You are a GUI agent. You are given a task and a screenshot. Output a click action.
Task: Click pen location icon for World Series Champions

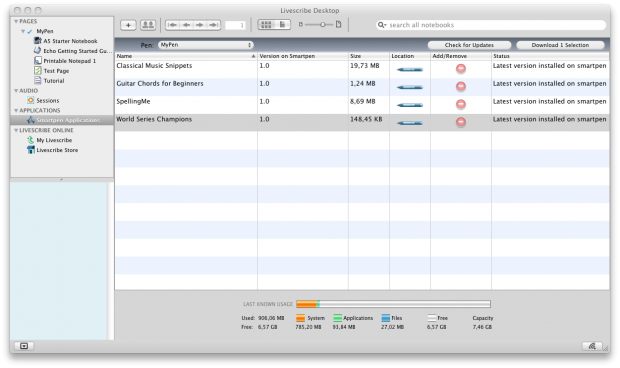tap(410, 123)
